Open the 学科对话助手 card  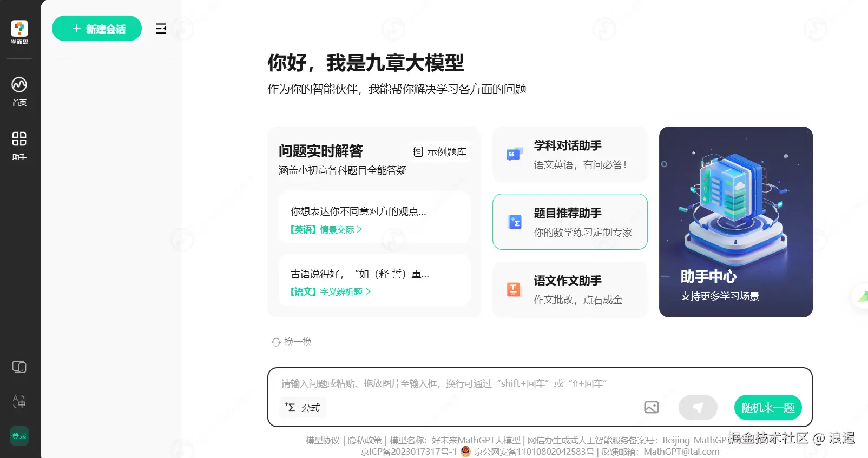[x=570, y=155]
